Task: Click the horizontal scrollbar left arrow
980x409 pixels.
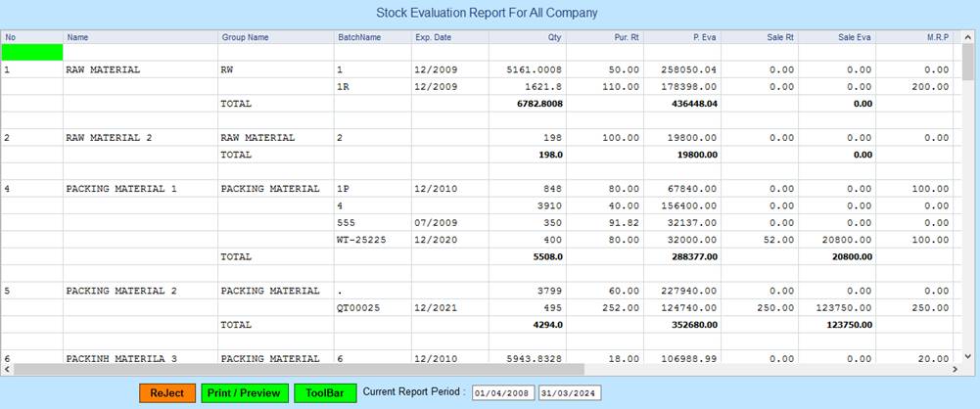Action: 9,370
